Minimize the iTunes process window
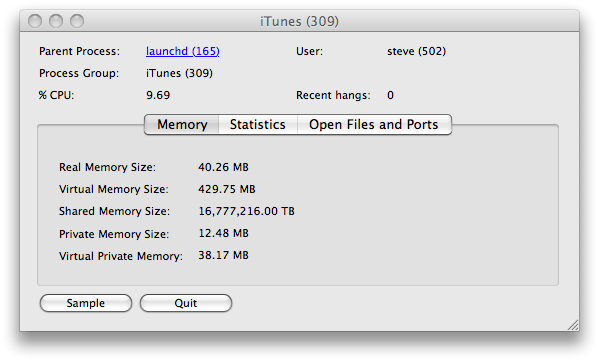 coord(56,21)
